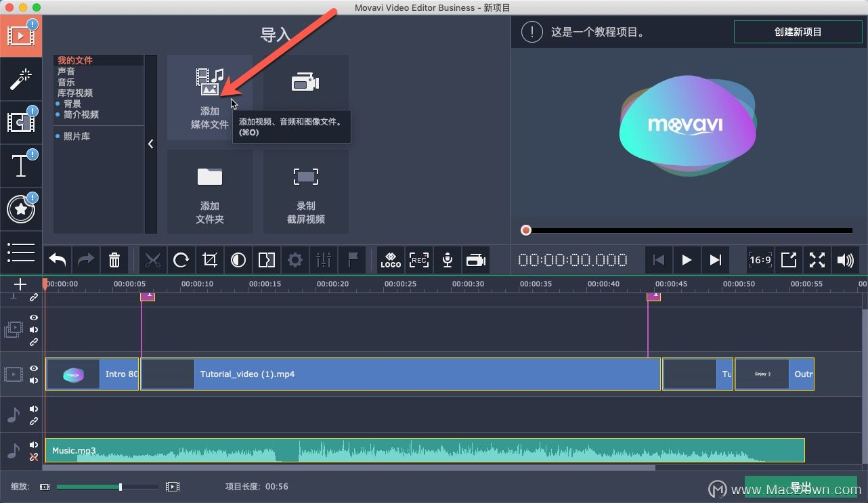Click the 创建新项目 button
Image resolution: width=868 pixels, height=503 pixels.
[798, 32]
